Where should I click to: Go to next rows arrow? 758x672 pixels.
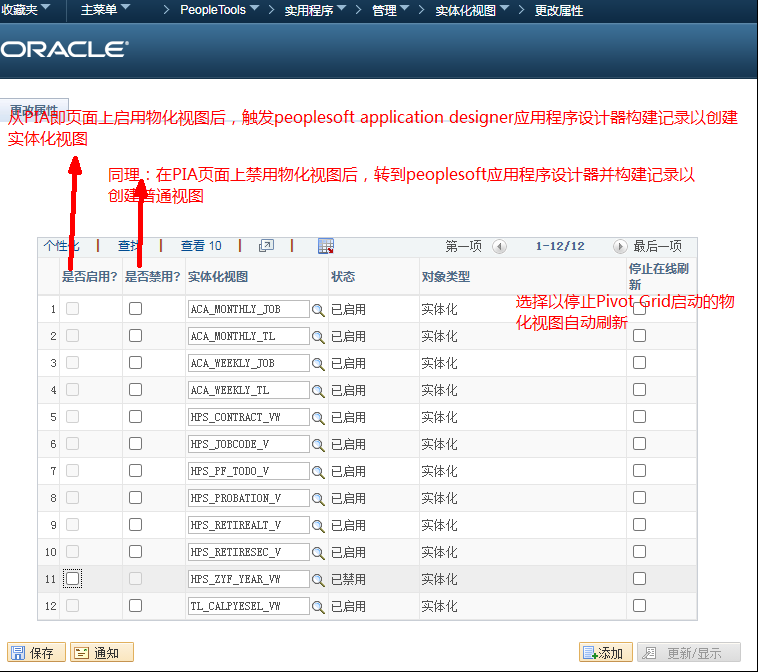point(620,247)
